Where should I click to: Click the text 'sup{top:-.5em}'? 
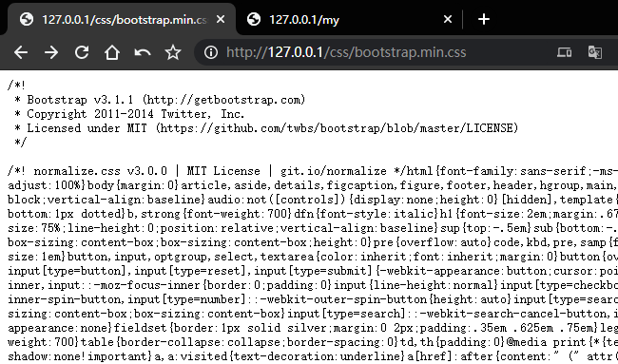[487, 228]
